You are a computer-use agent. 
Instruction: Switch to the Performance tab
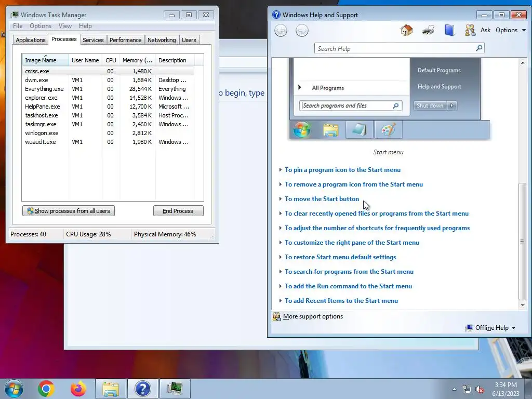pyautogui.click(x=126, y=40)
